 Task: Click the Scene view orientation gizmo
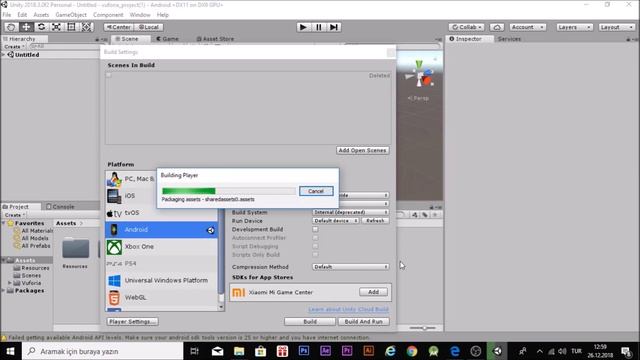tap(420, 74)
